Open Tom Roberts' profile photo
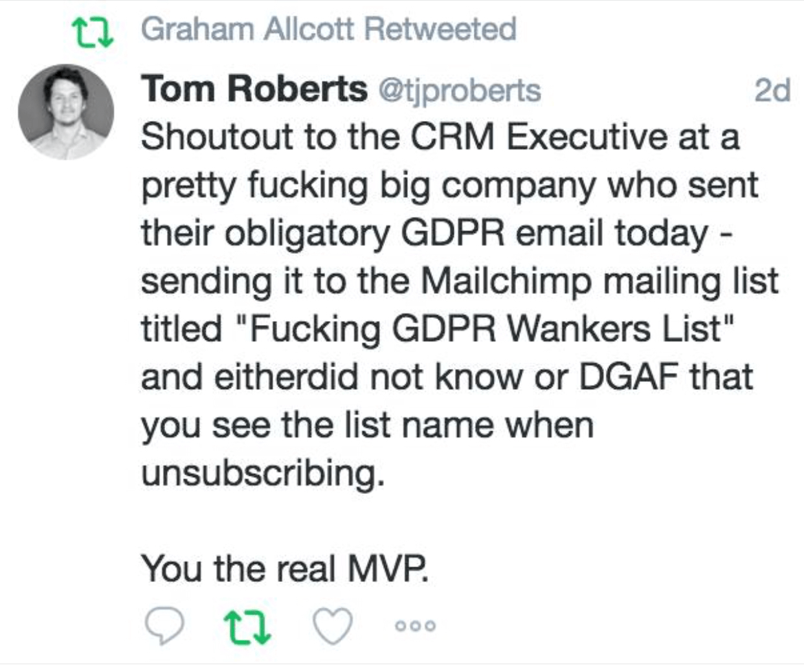 click(x=66, y=111)
